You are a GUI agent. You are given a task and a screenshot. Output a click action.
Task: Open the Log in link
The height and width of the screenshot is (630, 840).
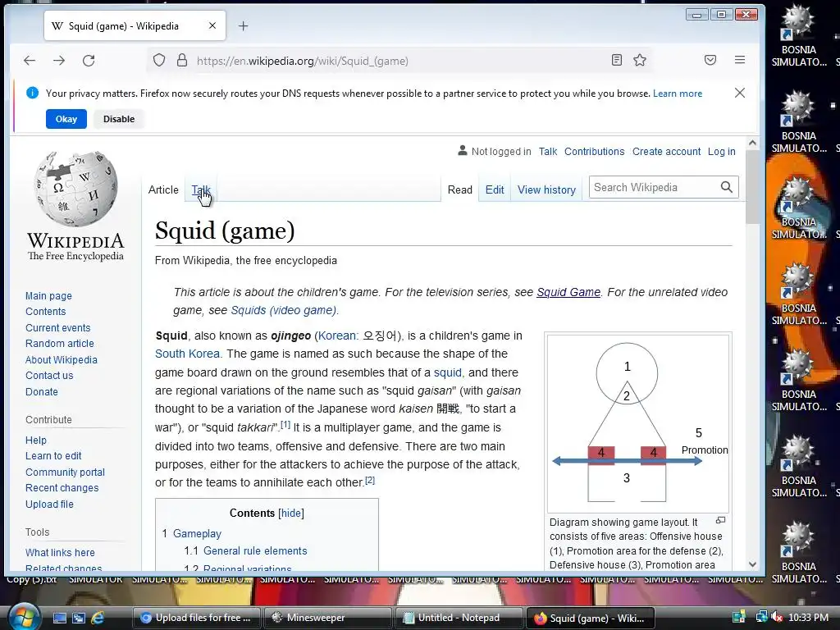pyautogui.click(x=721, y=152)
